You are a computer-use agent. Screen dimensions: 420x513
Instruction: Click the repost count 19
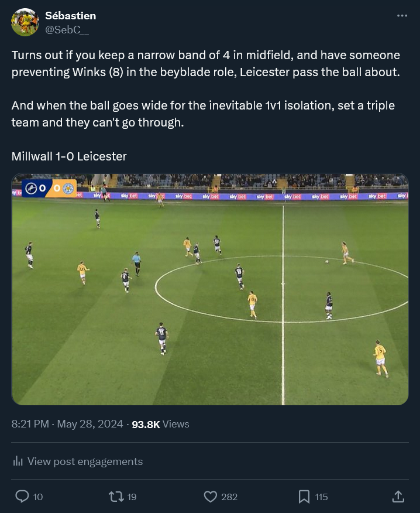[132, 497]
